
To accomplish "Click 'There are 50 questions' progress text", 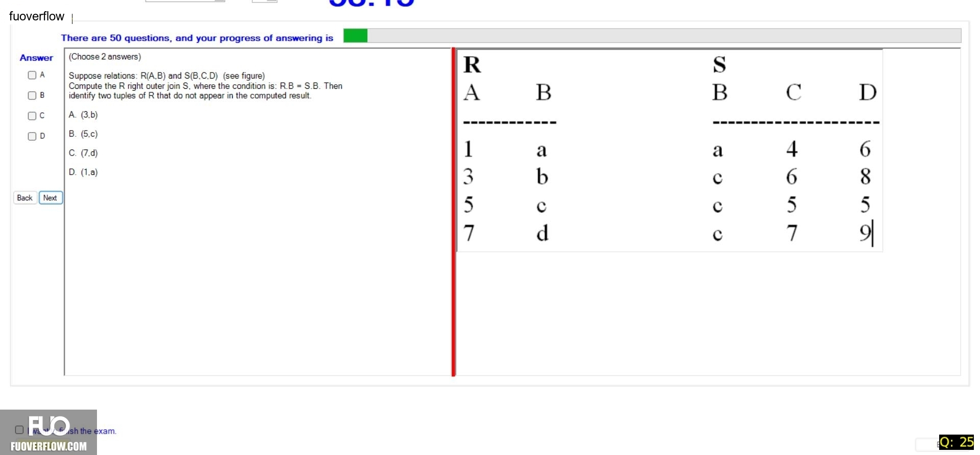I will 197,38.
